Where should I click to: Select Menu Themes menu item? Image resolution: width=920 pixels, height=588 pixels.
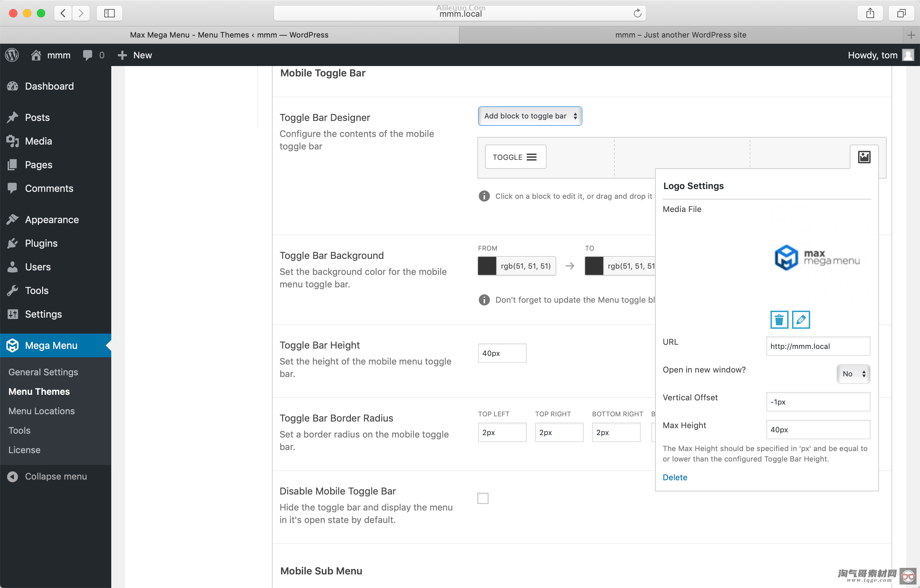pos(39,392)
